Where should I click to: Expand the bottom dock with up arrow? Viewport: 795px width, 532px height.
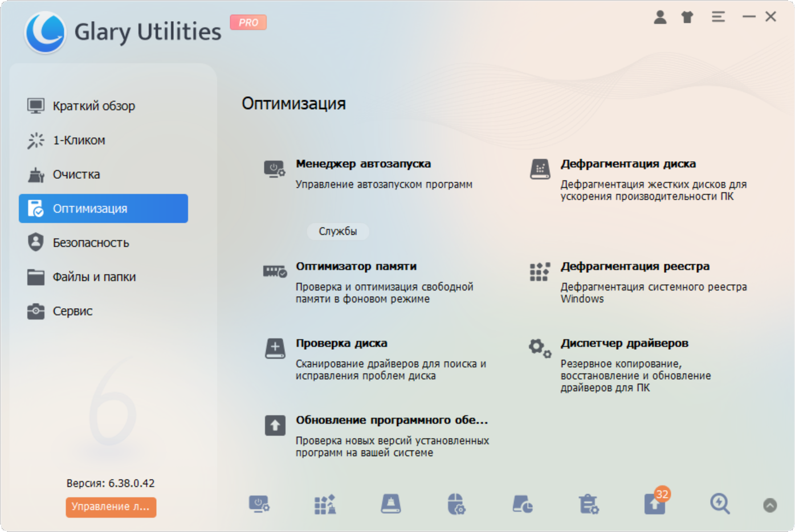click(770, 505)
